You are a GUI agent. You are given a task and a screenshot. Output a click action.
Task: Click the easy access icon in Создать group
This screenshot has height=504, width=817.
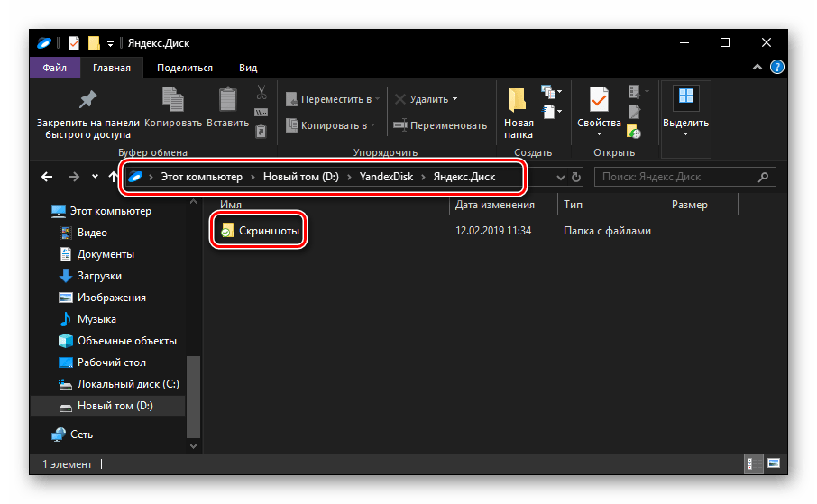pyautogui.click(x=551, y=112)
